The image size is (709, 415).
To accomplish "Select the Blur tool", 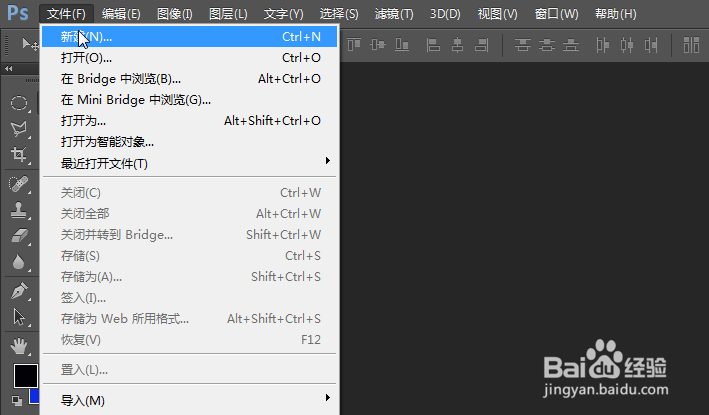I will tap(19, 262).
